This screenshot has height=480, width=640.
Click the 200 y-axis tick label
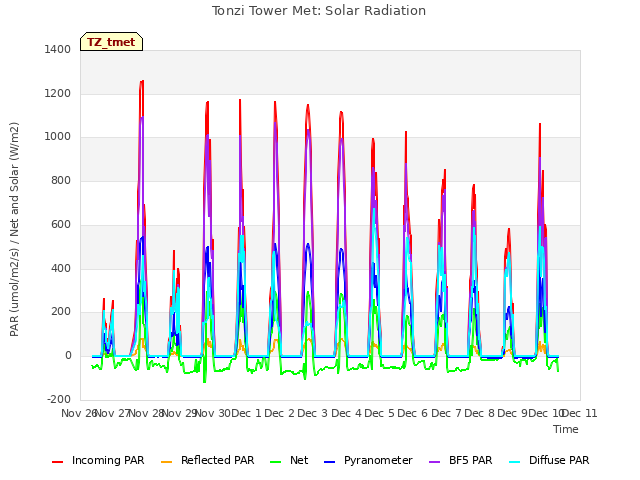click(x=61, y=312)
